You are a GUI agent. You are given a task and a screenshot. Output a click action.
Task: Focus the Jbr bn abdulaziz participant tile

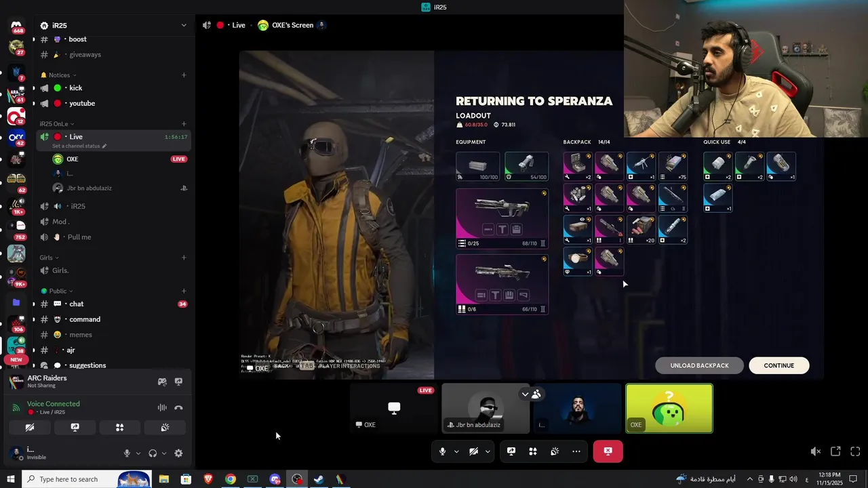[486, 409]
